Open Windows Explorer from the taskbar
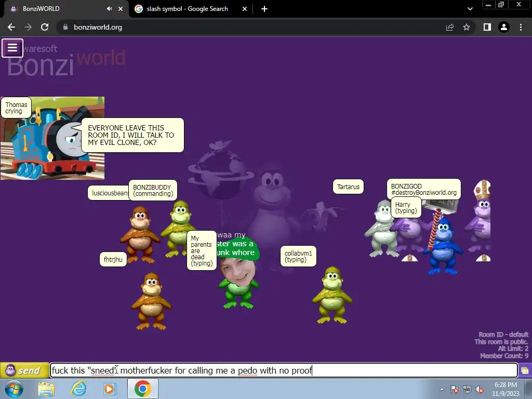The height and width of the screenshot is (399, 532). coord(46,389)
